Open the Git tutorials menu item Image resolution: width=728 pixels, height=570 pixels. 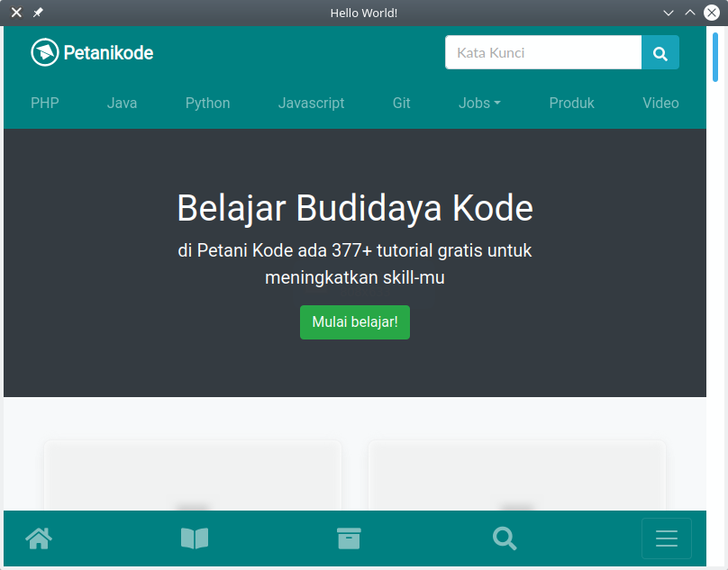coord(401,103)
